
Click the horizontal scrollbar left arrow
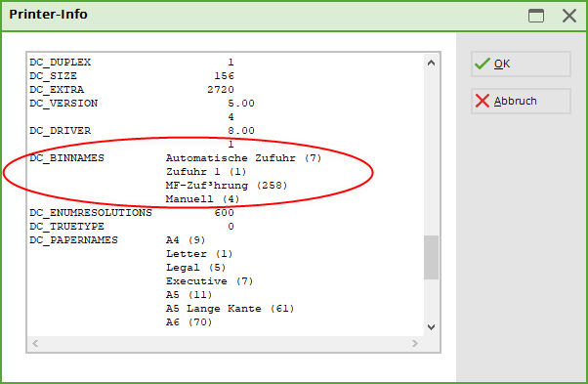pos(35,343)
